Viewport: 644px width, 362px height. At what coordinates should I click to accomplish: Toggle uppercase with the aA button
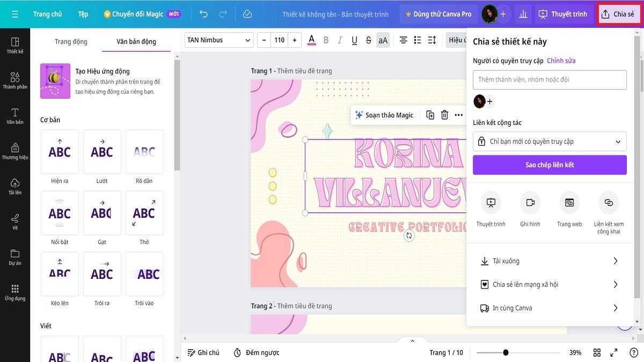point(383,40)
